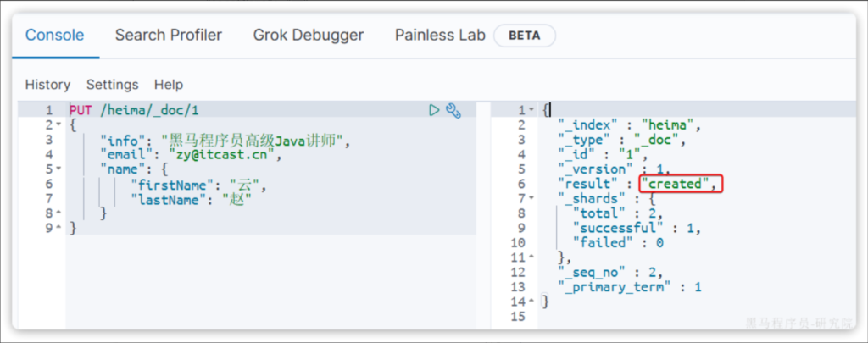Click the PUT /heima/_doc/1 request line
Screen dimensions: 868x343
click(135, 110)
